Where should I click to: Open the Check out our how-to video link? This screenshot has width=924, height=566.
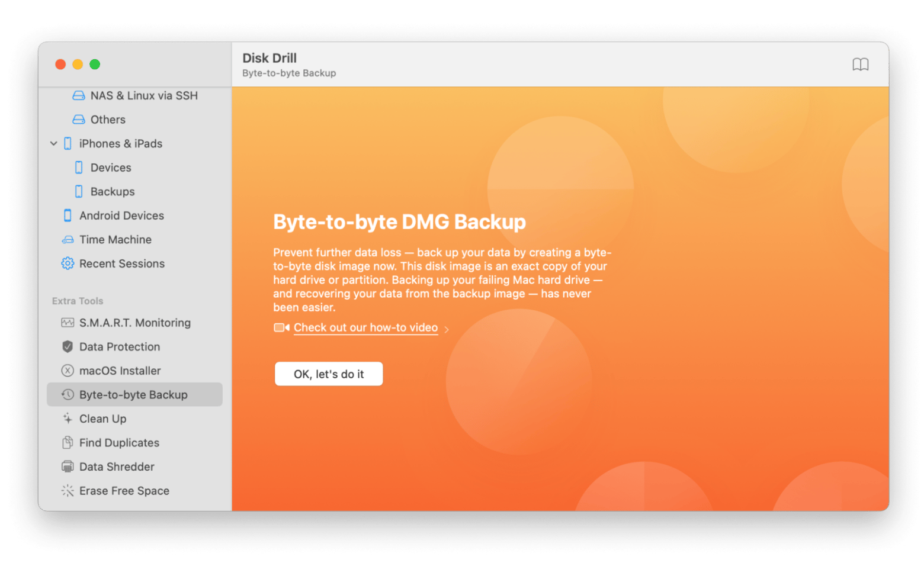point(365,327)
